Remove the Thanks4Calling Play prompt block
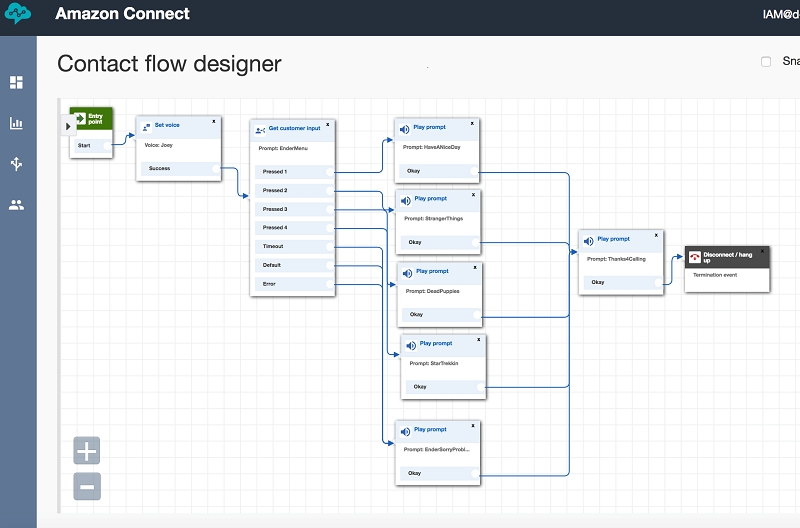This screenshot has width=800, height=528. click(x=656, y=235)
